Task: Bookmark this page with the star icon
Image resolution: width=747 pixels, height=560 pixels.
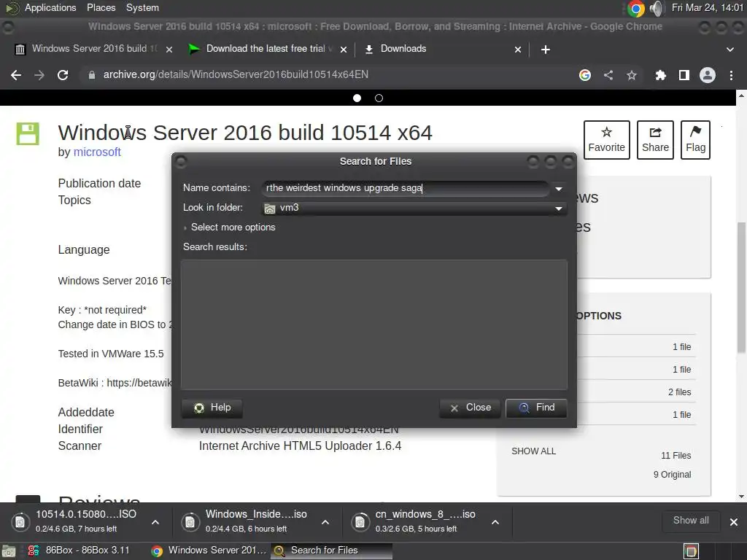Action: point(632,75)
